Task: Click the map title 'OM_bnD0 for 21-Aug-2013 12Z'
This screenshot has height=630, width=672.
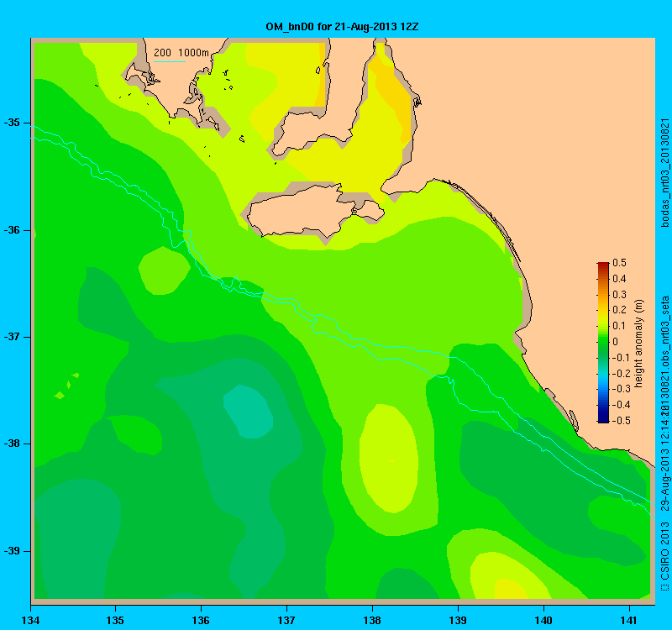Action: click(x=342, y=27)
